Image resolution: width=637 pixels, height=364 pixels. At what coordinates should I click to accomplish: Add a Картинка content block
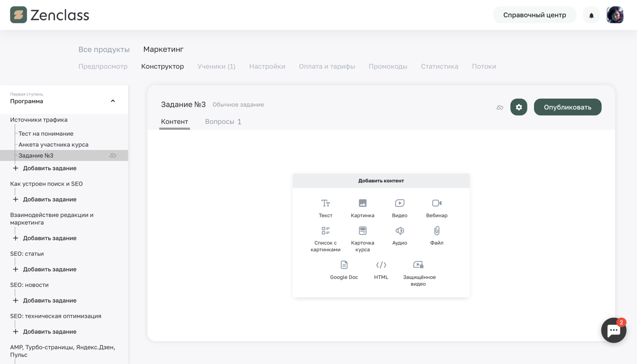[362, 207]
